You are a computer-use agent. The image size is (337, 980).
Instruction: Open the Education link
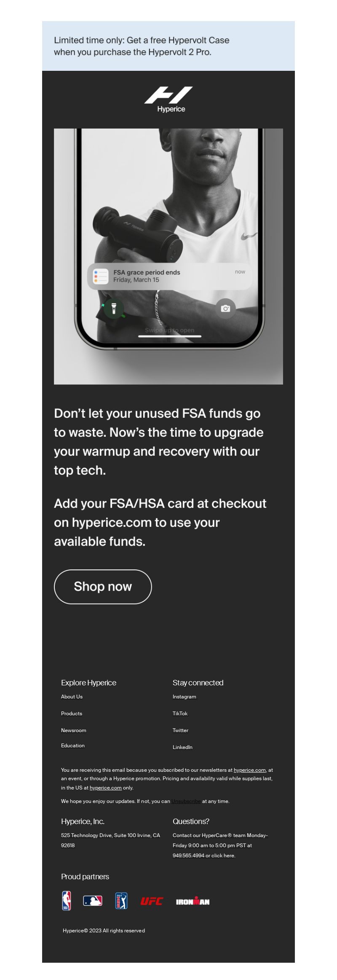(73, 746)
